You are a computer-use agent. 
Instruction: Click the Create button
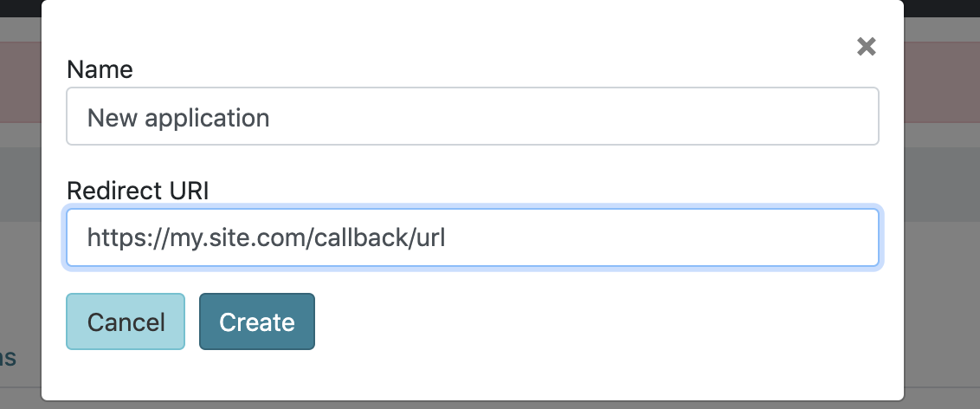pos(257,321)
